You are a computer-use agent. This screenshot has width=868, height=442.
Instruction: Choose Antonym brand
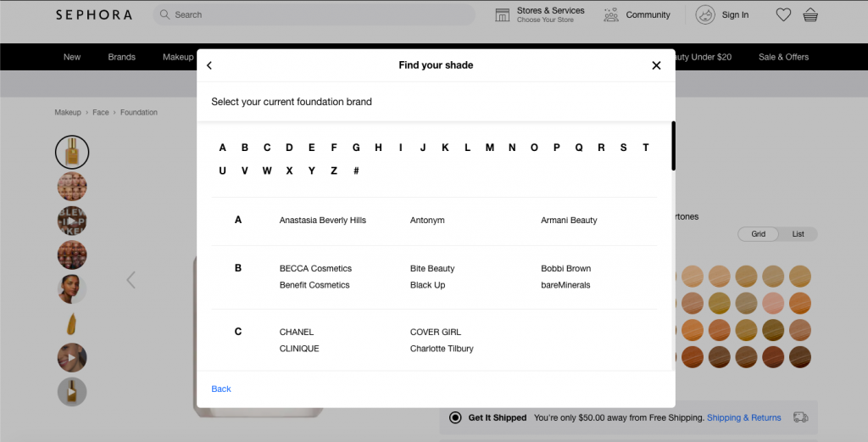pos(427,220)
